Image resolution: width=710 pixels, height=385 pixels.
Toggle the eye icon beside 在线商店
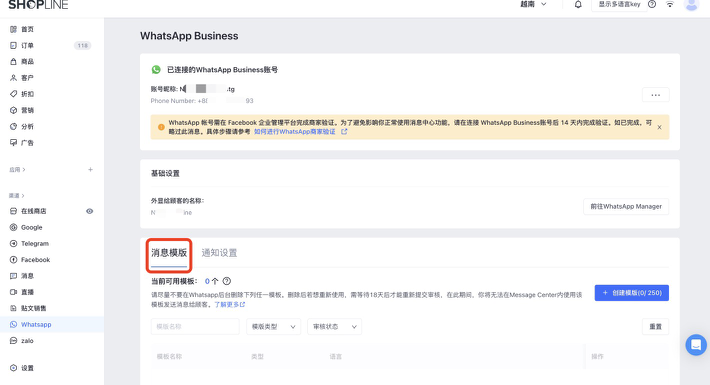[x=90, y=211]
